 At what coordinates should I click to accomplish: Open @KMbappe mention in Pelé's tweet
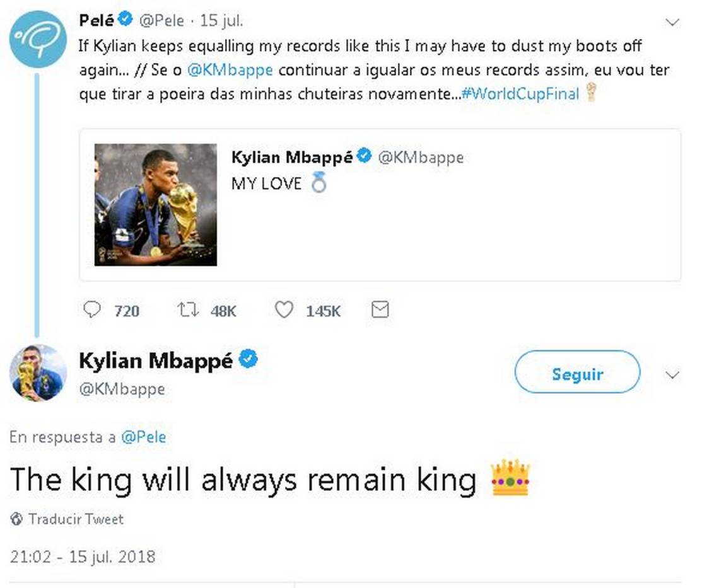(x=230, y=70)
